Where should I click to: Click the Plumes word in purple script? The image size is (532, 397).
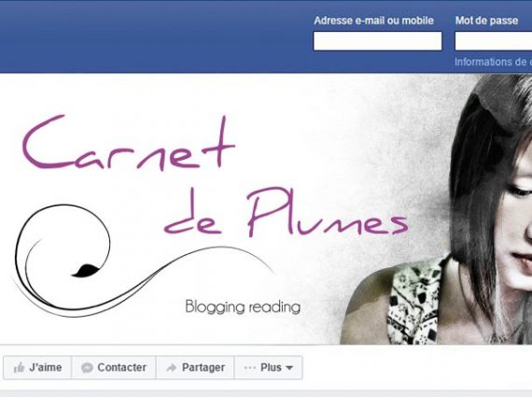pos(327,211)
